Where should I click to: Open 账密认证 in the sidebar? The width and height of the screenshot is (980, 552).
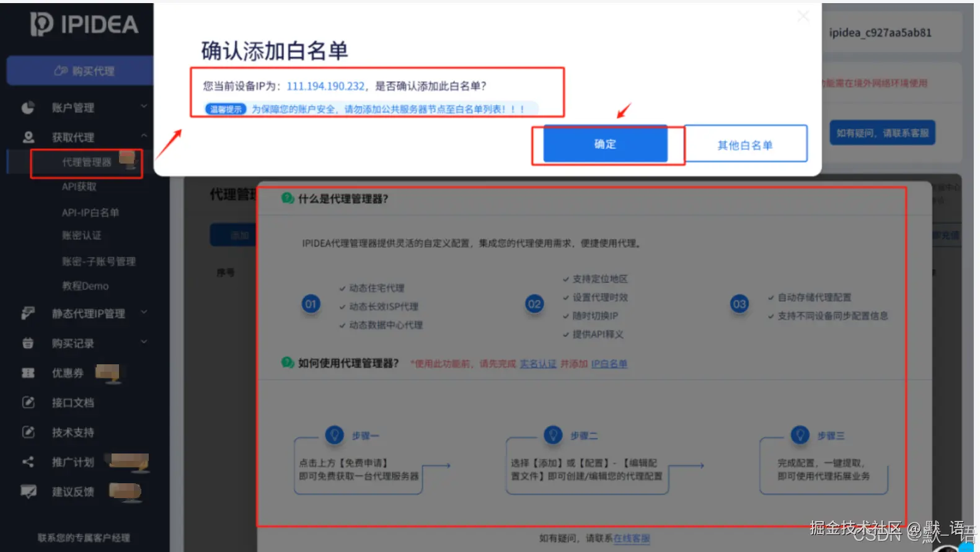81,235
